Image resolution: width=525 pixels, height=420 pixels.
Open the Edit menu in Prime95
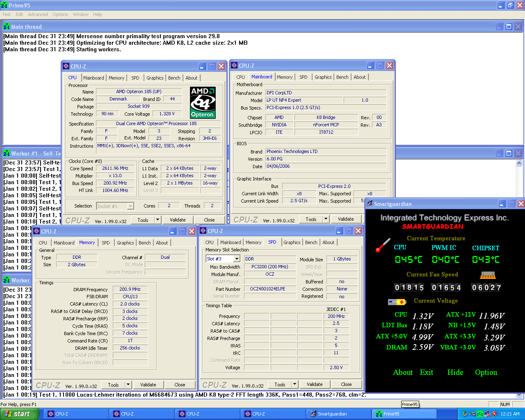click(x=19, y=14)
